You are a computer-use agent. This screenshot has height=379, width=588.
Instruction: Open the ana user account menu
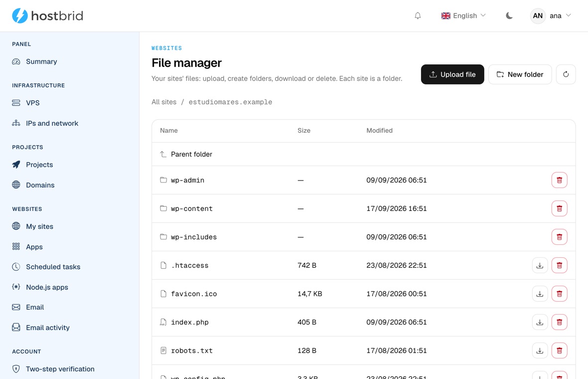click(x=551, y=16)
